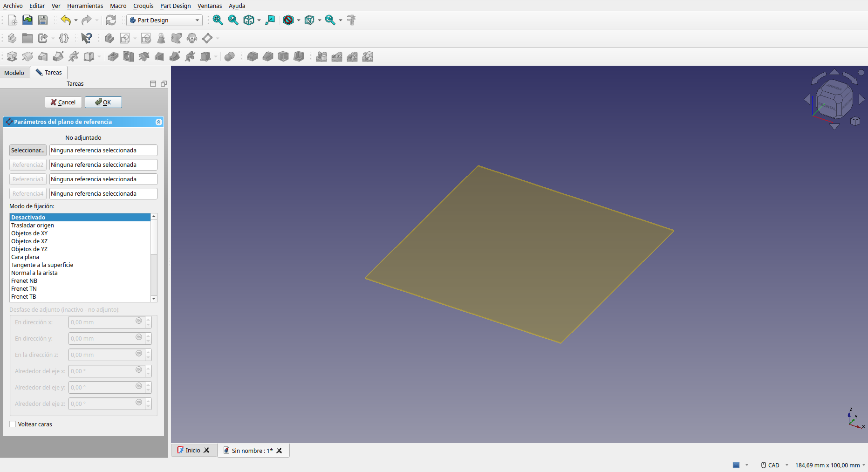Click the What's This help cursor icon

click(x=86, y=38)
